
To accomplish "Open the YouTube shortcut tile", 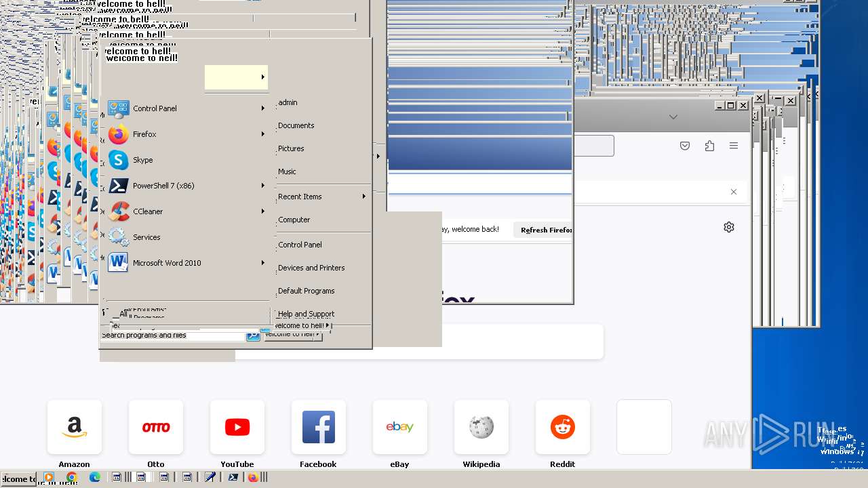I will (x=237, y=427).
